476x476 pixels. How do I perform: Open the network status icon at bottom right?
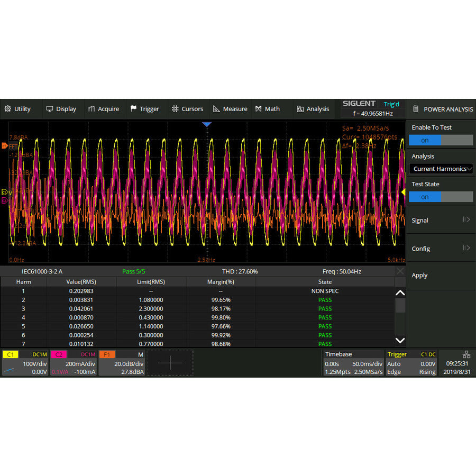pos(466,354)
